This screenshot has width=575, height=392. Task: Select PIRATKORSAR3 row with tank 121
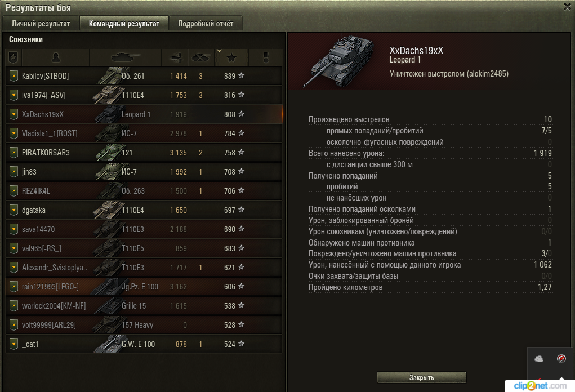144,153
